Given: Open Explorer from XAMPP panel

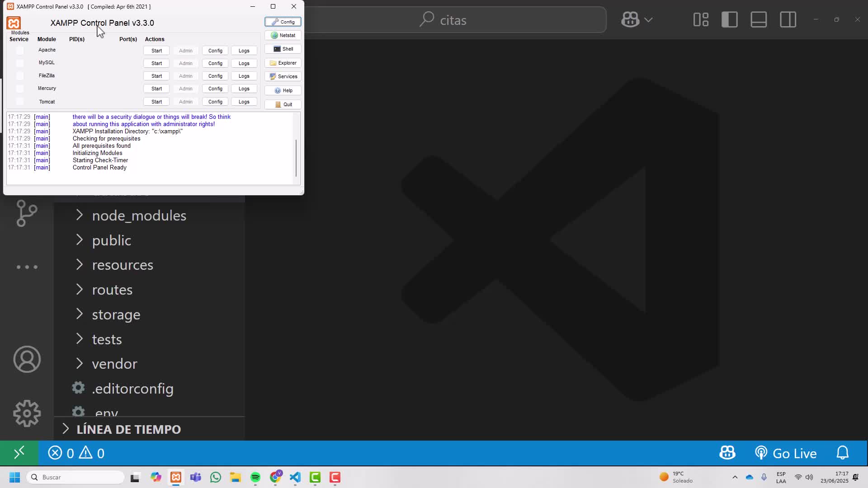Looking at the screenshot, I should (283, 63).
